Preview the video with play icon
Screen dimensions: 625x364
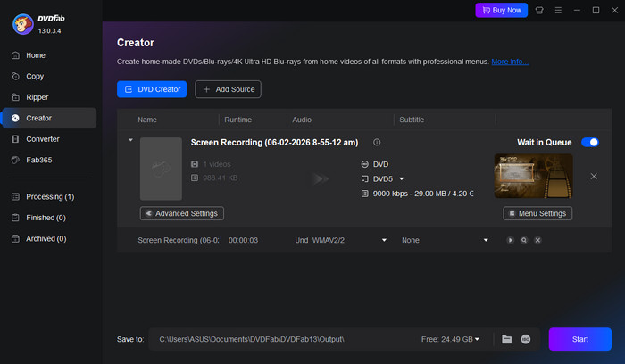pyautogui.click(x=510, y=240)
